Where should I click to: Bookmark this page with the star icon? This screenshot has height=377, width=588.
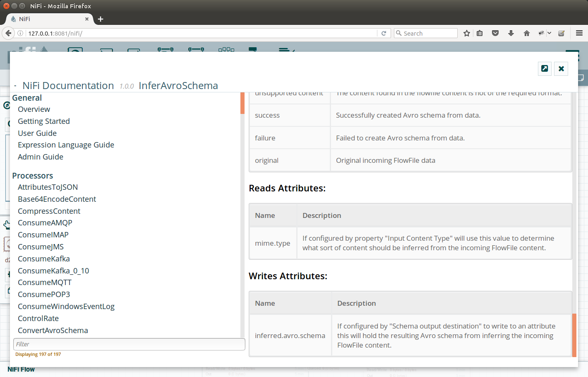(467, 33)
